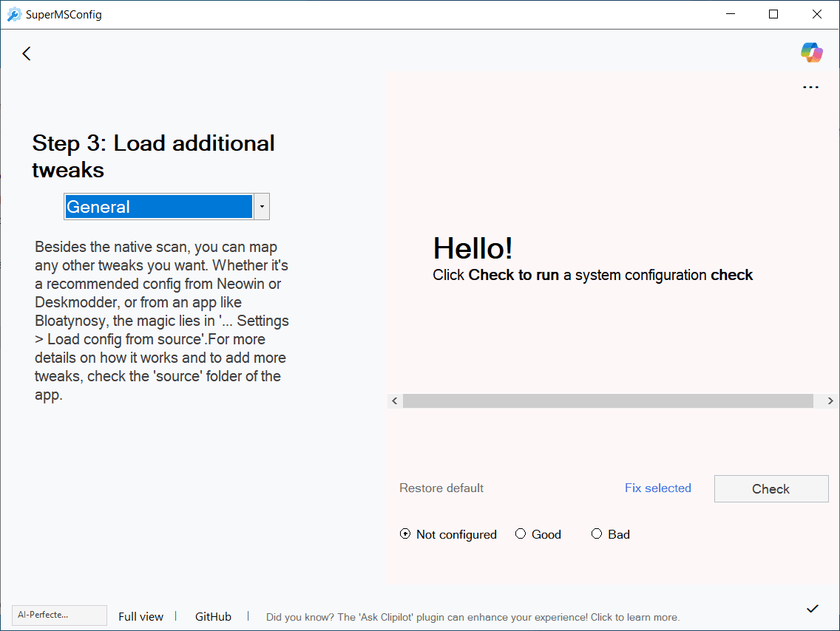Click the General combo box field
The image size is (840, 631).
158,207
